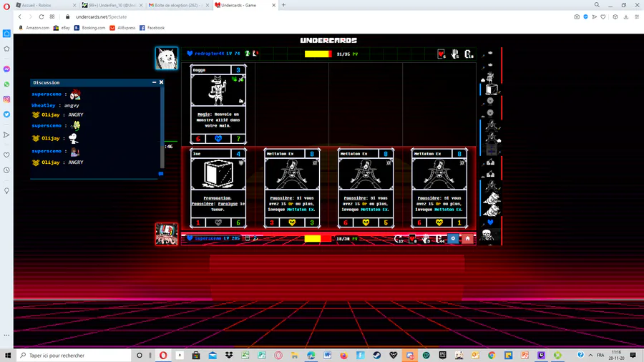Screen dimensions: 644x362
Task: Open Instagram in Opera sidebar
Action: click(x=6, y=99)
